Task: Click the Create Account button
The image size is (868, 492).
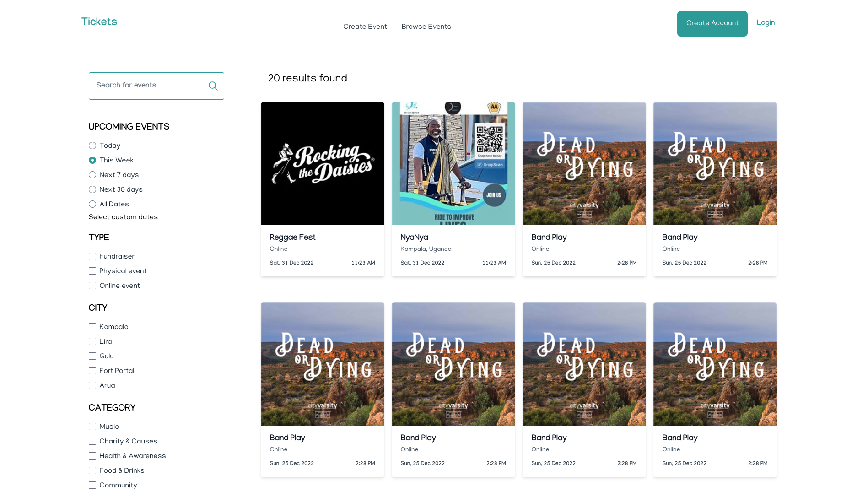Action: coord(712,24)
